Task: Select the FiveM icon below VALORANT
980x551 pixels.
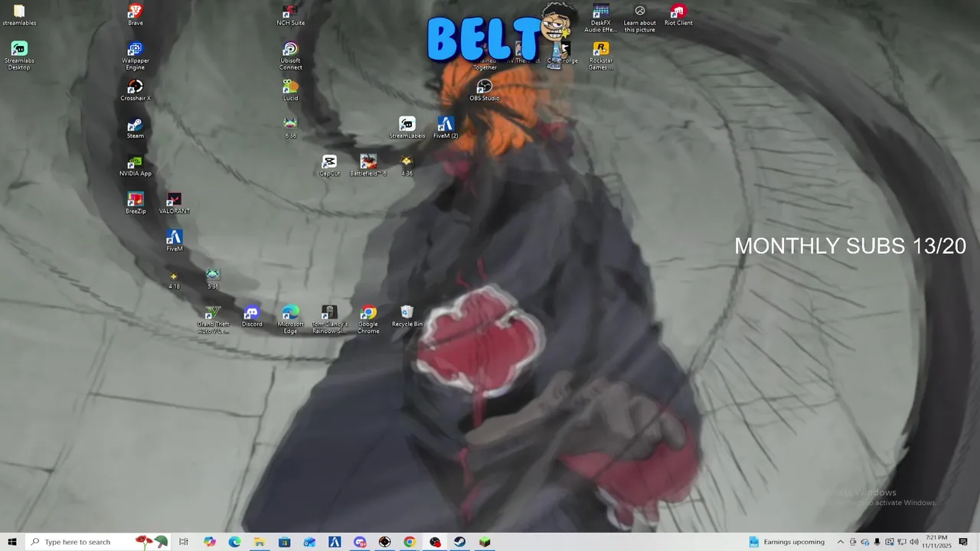Action: [x=174, y=240]
